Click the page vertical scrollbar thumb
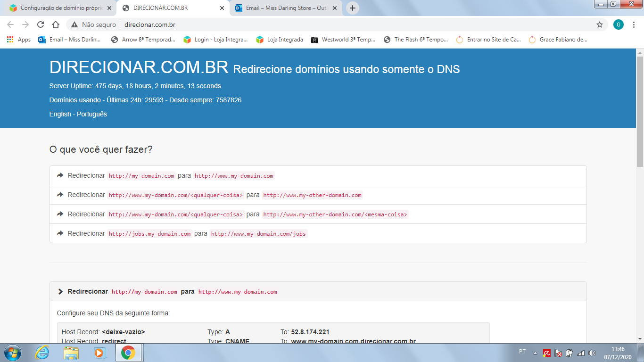 click(x=640, y=111)
